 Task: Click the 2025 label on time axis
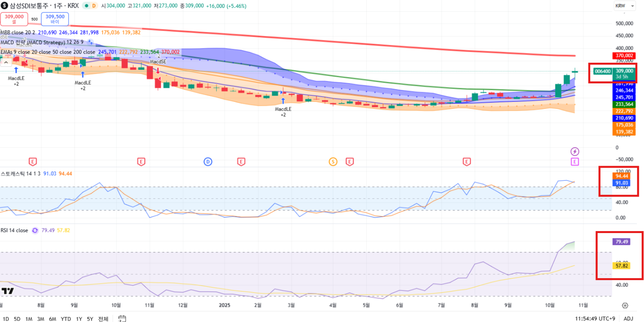coord(224,305)
